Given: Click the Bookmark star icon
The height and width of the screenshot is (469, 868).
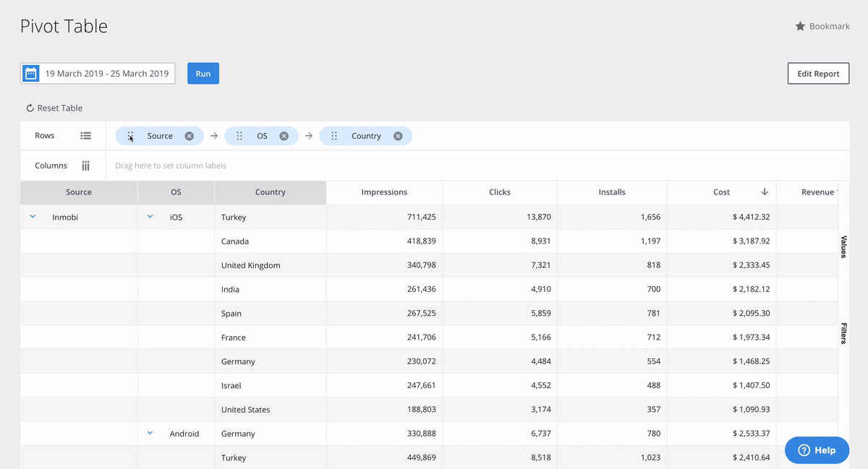Looking at the screenshot, I should [x=800, y=26].
